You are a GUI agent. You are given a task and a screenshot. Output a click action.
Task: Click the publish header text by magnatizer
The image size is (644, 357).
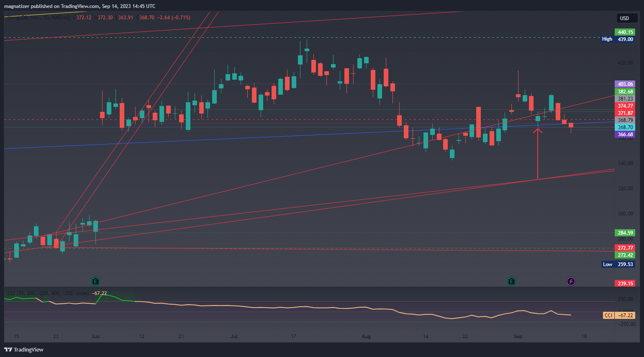[x=80, y=6]
